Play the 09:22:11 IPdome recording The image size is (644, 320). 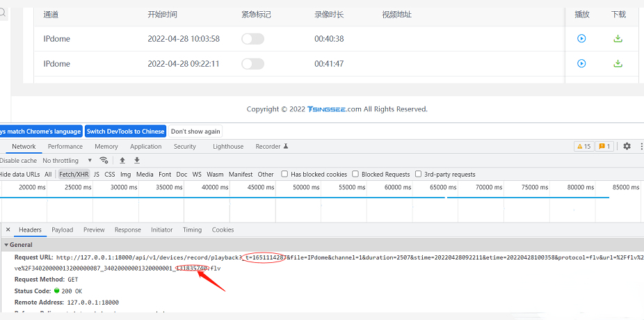click(581, 64)
